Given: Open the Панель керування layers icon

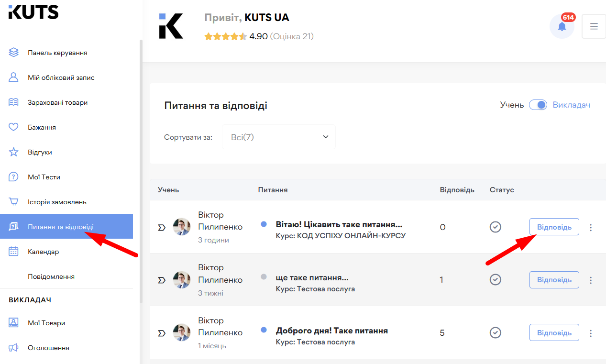Looking at the screenshot, I should tap(13, 52).
